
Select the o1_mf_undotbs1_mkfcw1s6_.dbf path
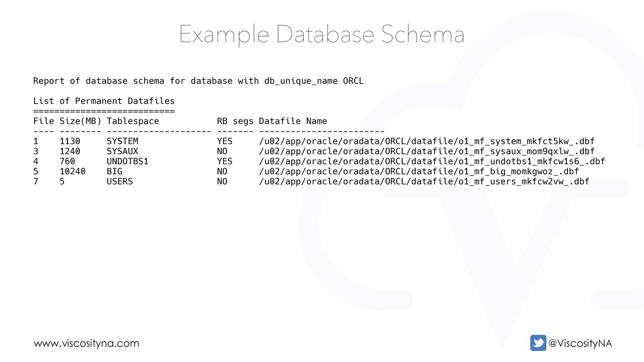pyautogui.click(x=432, y=162)
